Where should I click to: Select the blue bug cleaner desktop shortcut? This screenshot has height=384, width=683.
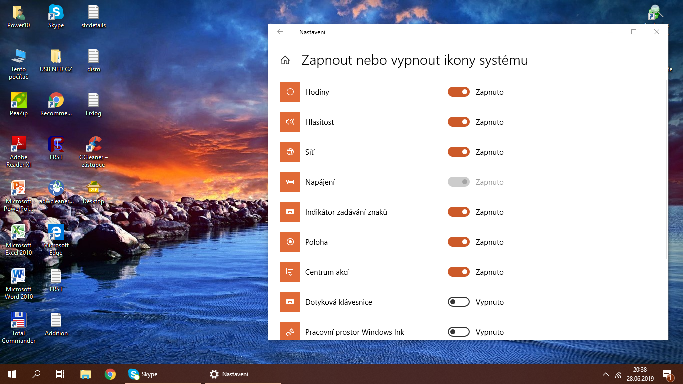tap(56, 192)
